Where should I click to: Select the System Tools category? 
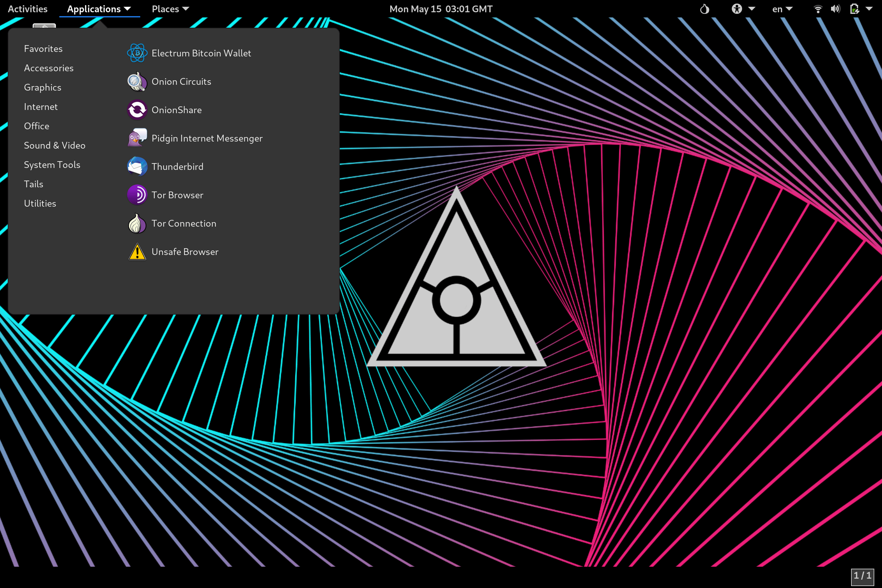[52, 165]
